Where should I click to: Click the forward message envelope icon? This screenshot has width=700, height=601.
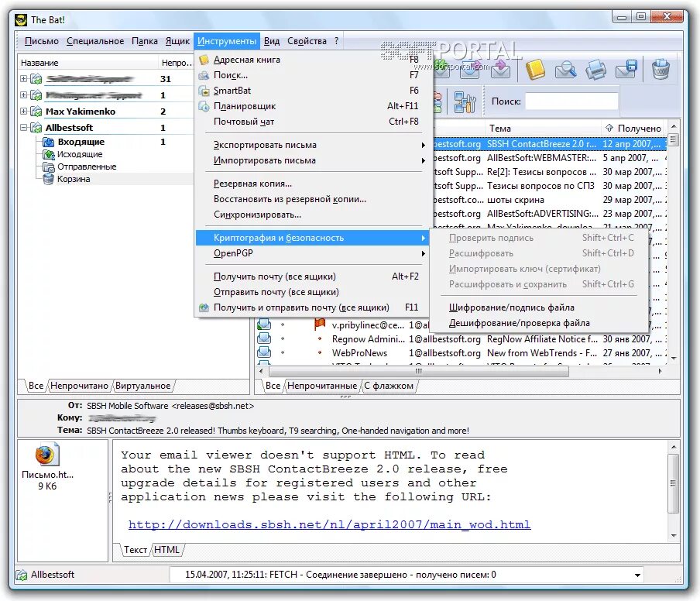pyautogui.click(x=500, y=70)
